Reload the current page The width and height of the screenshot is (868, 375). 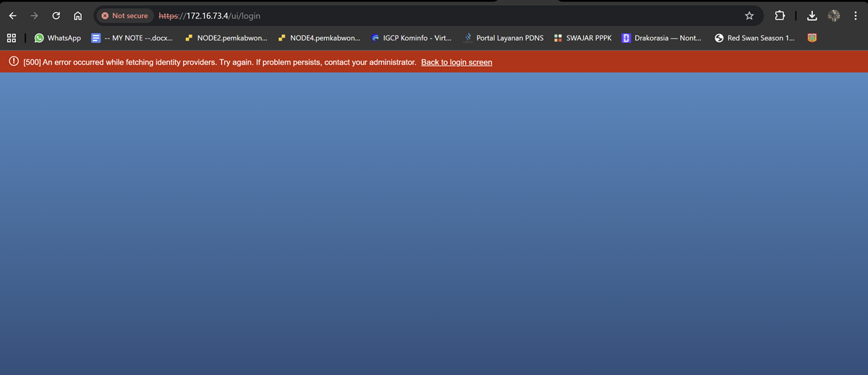[56, 16]
